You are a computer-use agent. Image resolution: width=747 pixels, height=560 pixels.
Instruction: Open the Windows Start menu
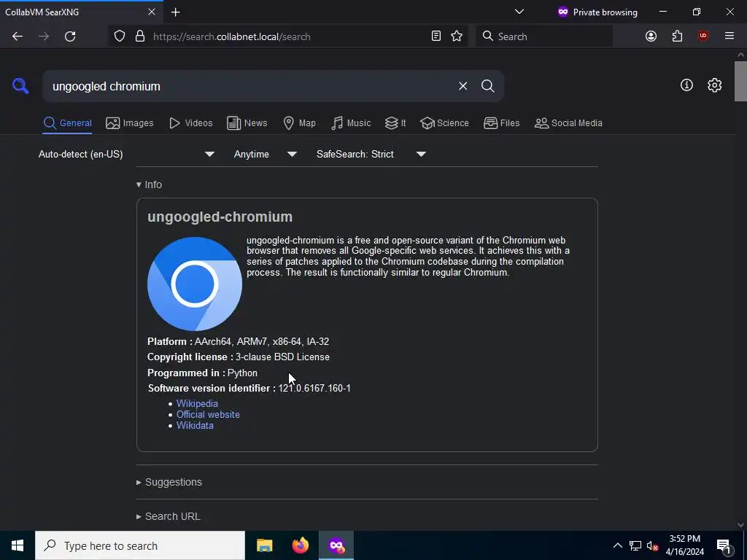point(18,545)
